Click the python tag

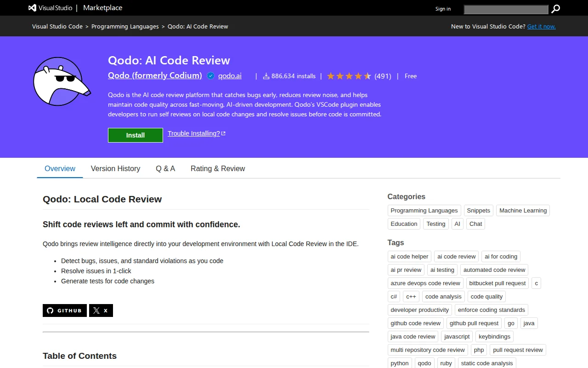[x=400, y=363]
